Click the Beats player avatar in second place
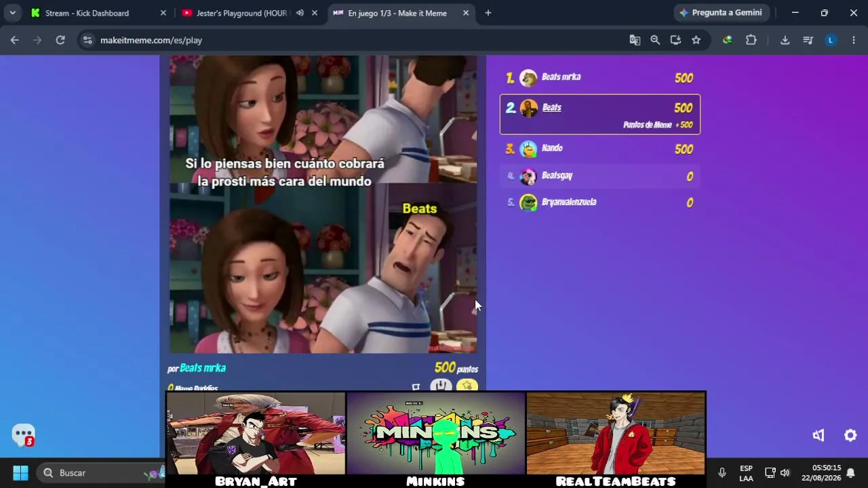This screenshot has height=488, width=868. coord(528,108)
